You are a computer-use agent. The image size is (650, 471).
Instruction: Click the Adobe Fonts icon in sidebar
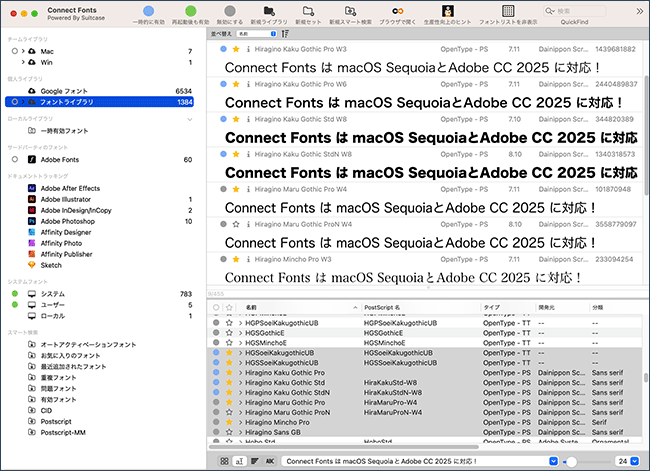pyautogui.click(x=32, y=160)
